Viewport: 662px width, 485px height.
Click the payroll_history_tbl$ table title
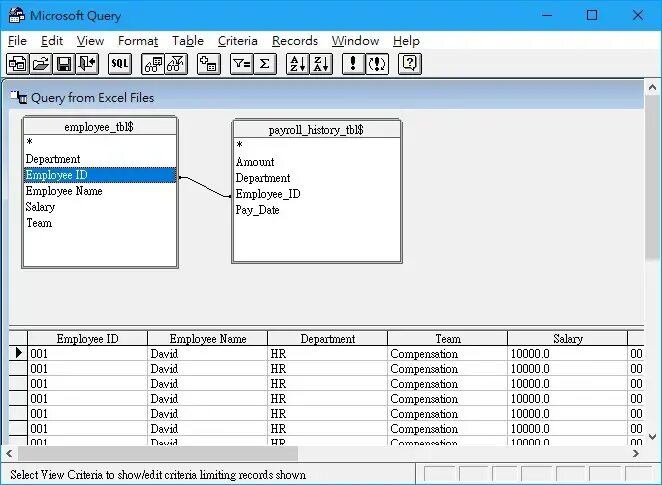(316, 130)
